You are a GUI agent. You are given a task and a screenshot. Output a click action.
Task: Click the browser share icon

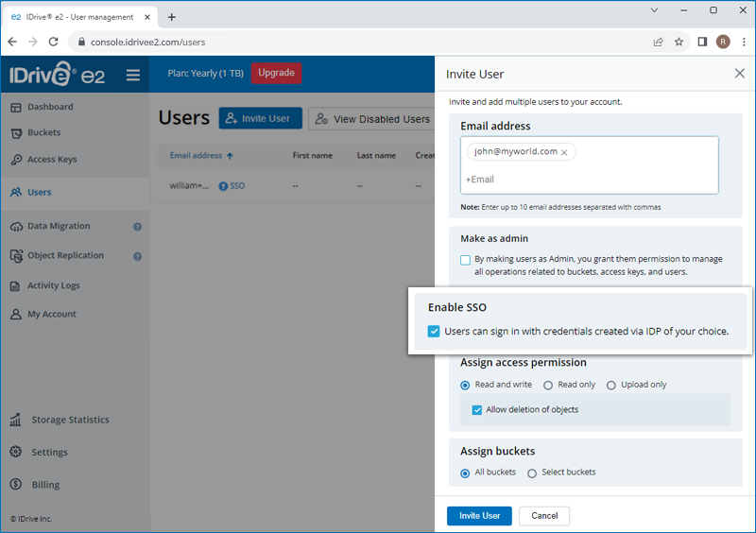click(658, 42)
